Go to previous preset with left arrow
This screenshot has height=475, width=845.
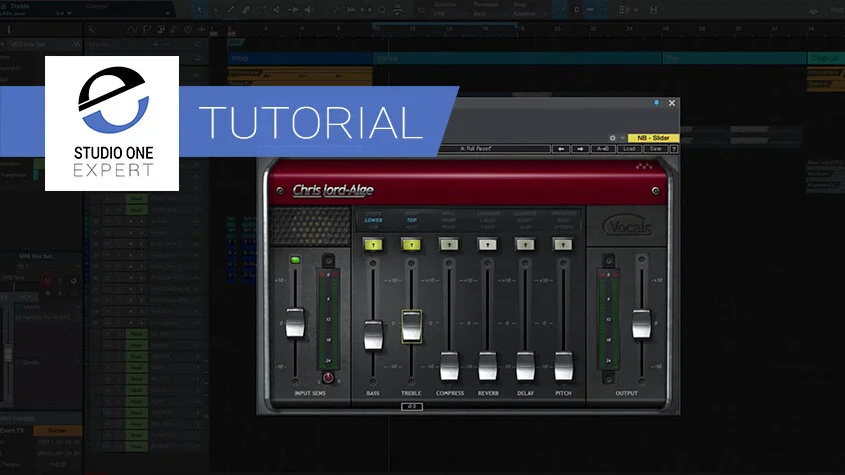[x=561, y=149]
